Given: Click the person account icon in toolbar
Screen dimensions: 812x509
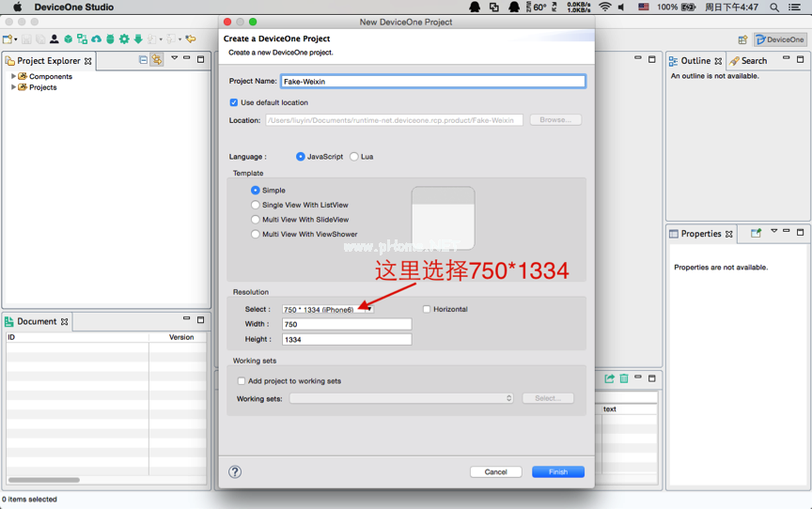Looking at the screenshot, I should click(x=55, y=39).
